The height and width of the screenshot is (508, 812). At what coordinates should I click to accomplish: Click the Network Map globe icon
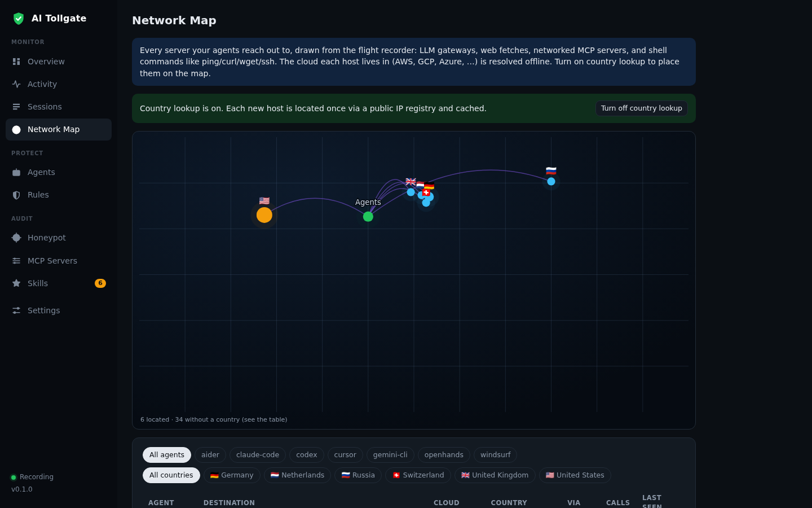[16, 130]
